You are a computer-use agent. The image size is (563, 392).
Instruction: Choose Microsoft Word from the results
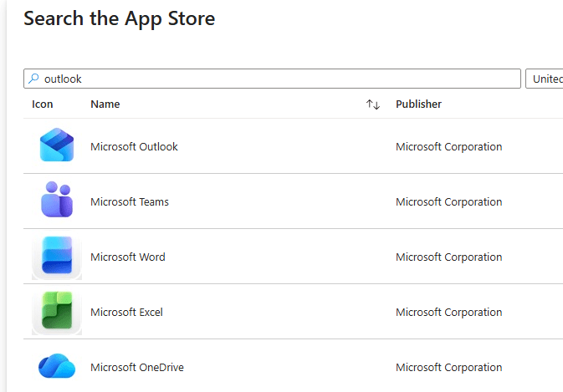pyautogui.click(x=128, y=257)
